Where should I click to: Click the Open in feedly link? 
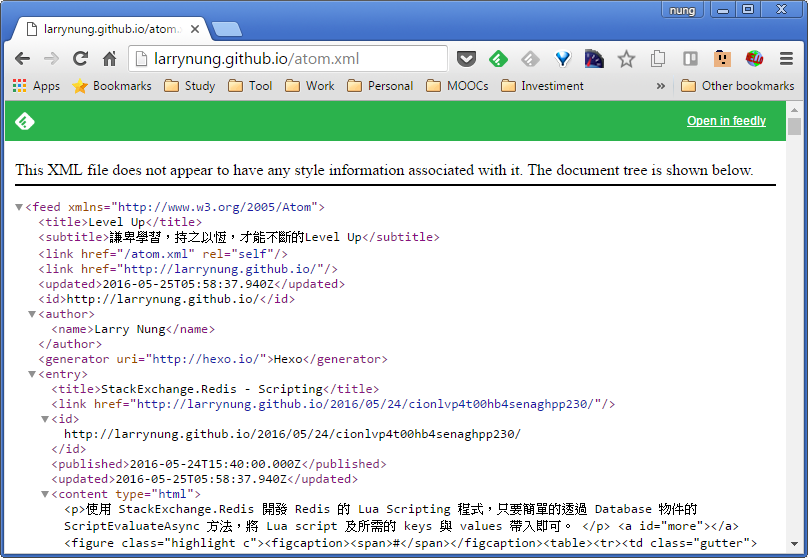pos(726,121)
